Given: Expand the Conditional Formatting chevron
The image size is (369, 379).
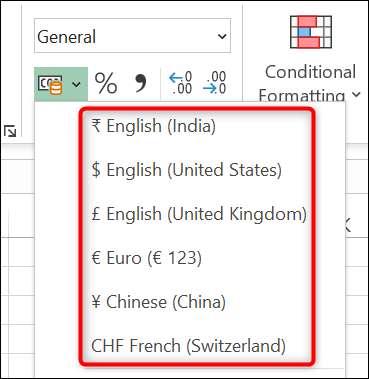Looking at the screenshot, I should (356, 95).
